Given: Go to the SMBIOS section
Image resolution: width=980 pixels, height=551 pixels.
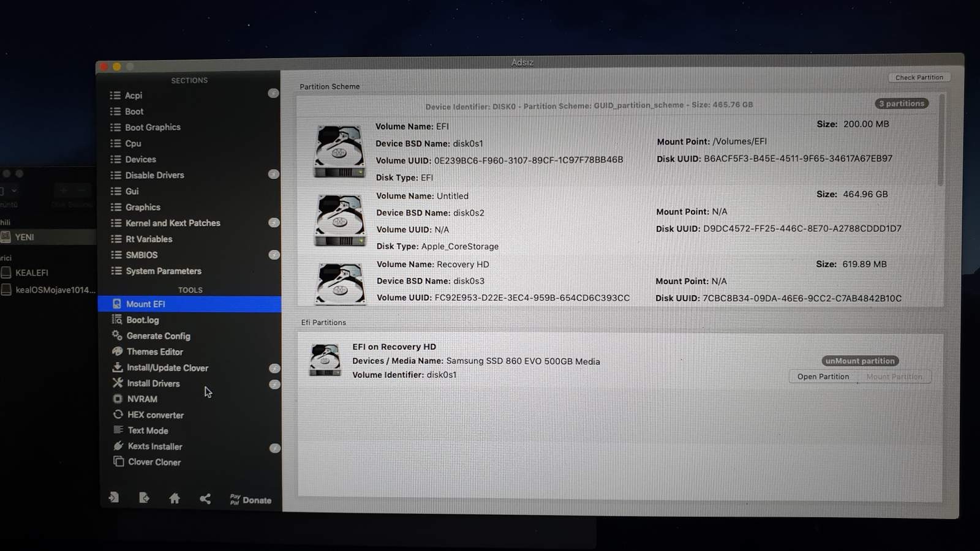Looking at the screenshot, I should point(141,255).
